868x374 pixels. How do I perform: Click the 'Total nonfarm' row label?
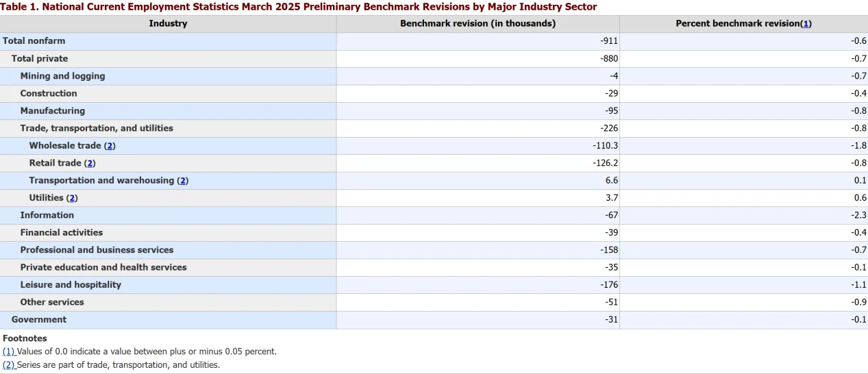(34, 41)
